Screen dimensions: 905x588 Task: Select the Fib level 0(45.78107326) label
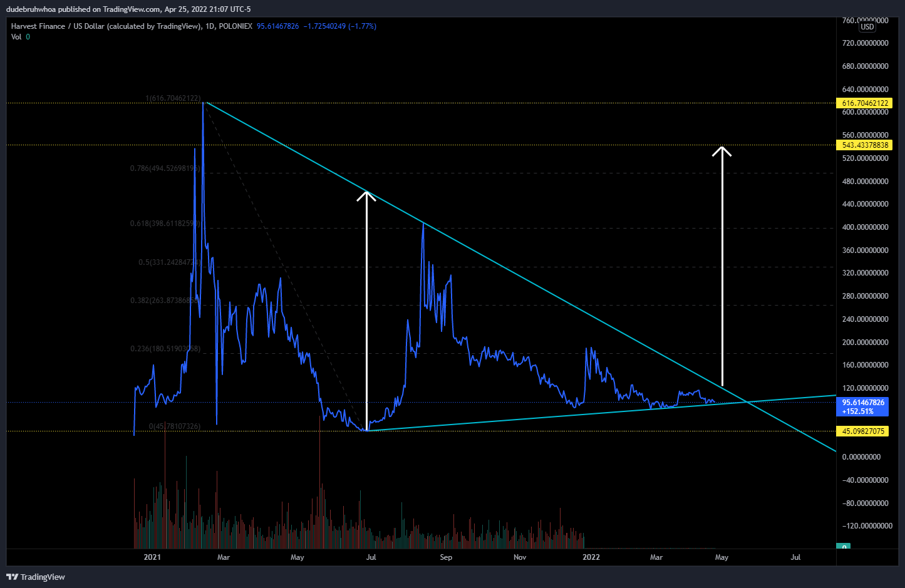175,426
